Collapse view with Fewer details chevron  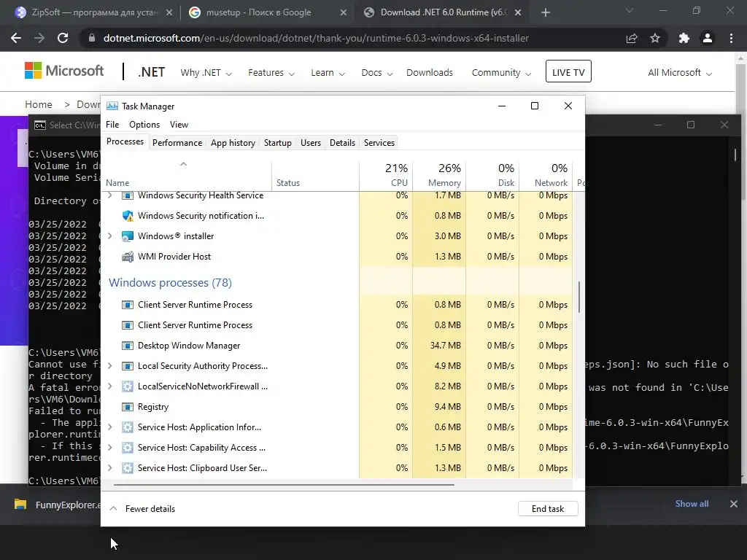(113, 508)
